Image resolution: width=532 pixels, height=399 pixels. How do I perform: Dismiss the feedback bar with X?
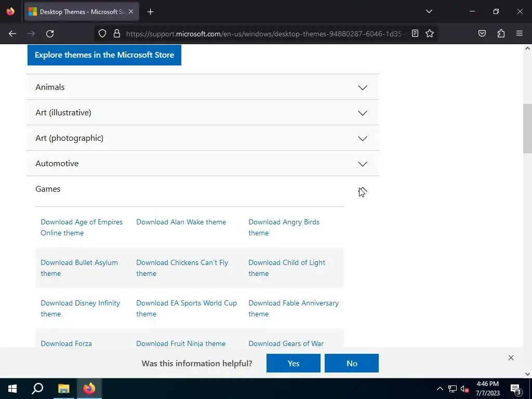(x=511, y=357)
